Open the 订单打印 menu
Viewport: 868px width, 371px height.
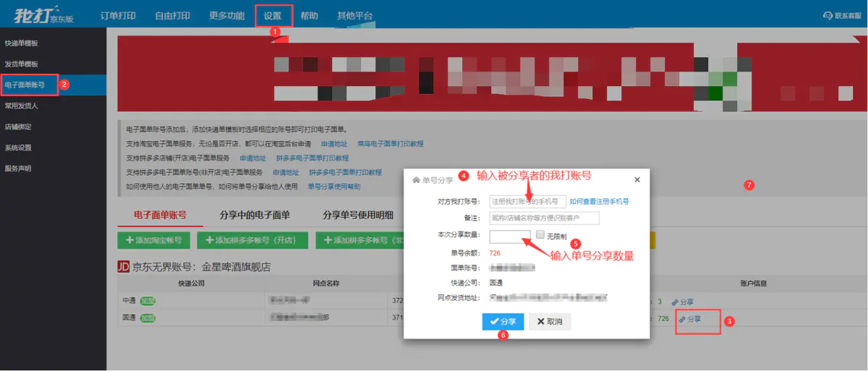[x=118, y=15]
